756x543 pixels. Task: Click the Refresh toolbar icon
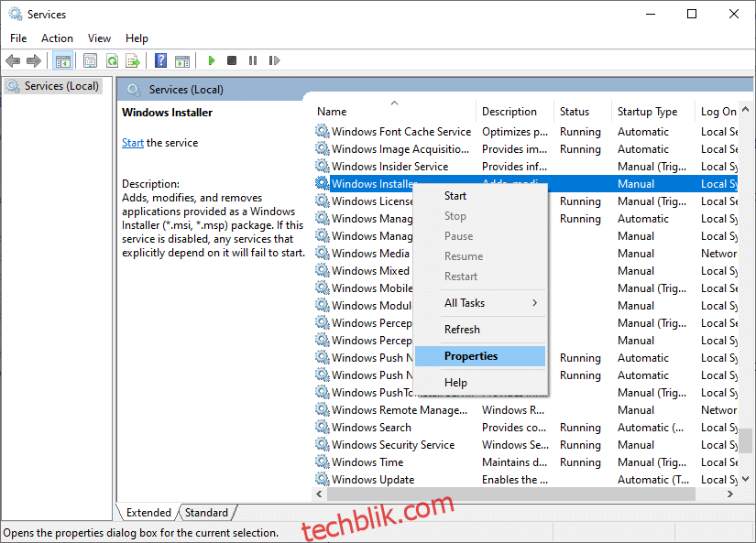(112, 60)
